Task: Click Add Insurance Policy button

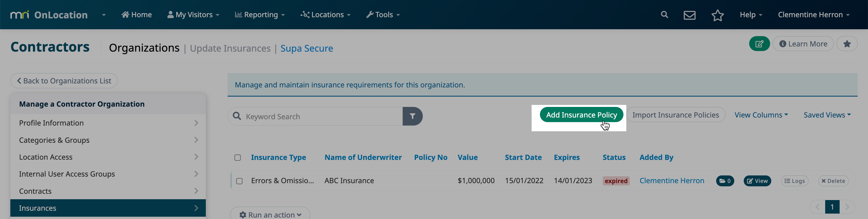Action: [581, 115]
